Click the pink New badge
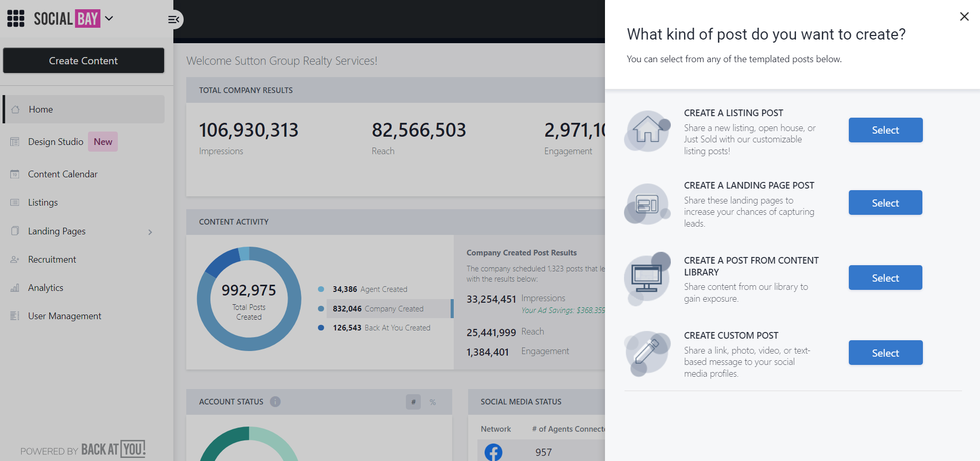980x461 pixels. (103, 142)
